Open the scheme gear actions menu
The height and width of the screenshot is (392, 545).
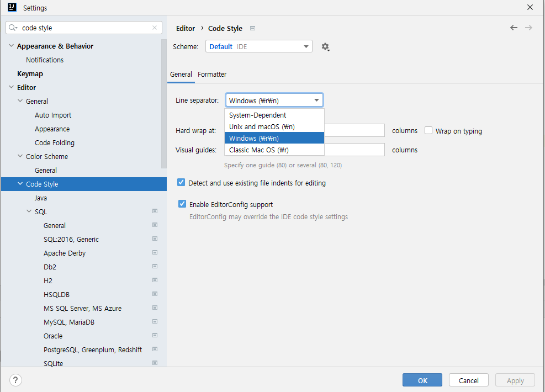pos(325,46)
